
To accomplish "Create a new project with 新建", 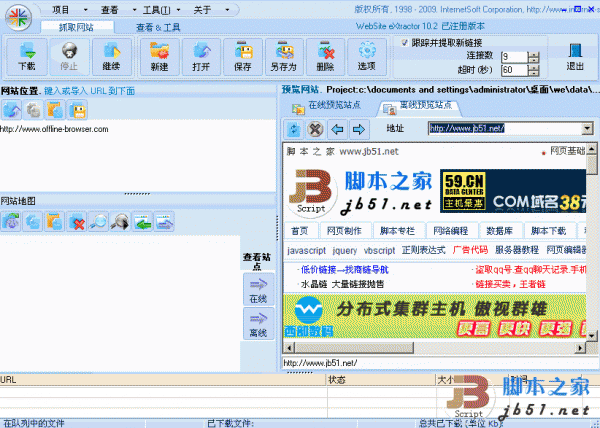I will coord(159,57).
